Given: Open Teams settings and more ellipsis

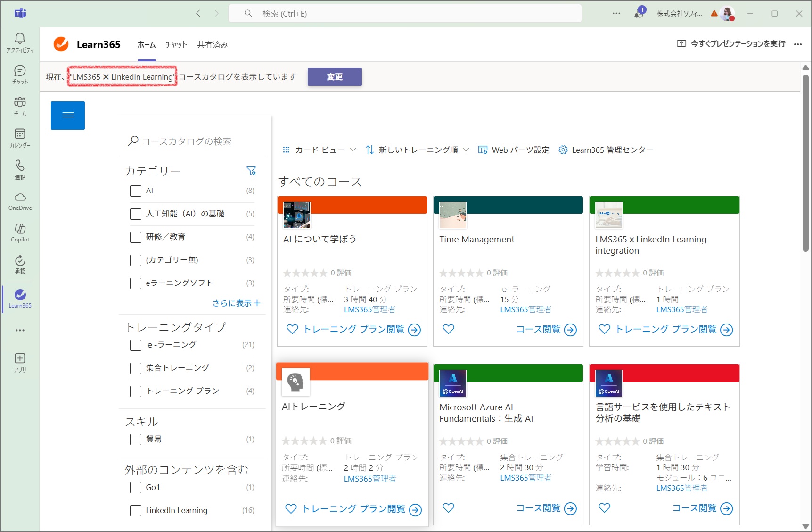Looking at the screenshot, I should [616, 13].
